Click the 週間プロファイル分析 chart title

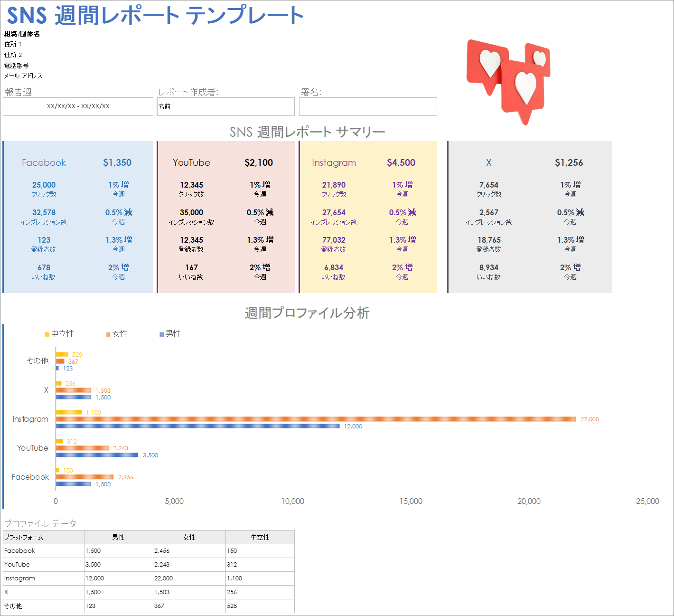[307, 313]
